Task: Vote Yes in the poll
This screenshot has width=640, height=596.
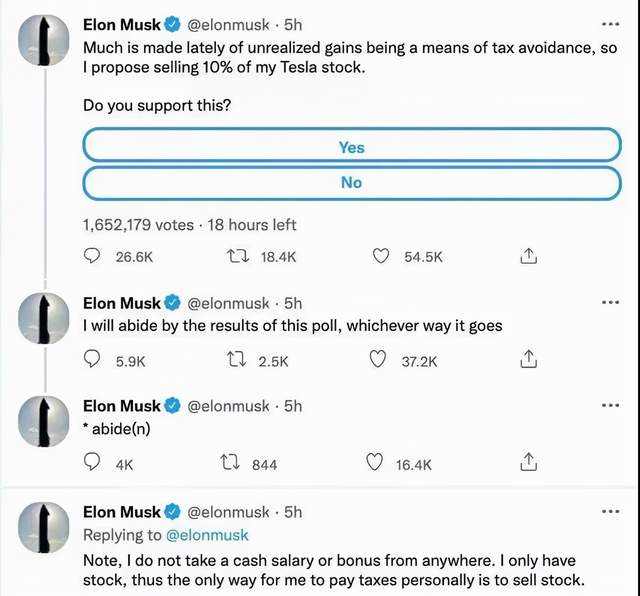Action: click(x=351, y=147)
